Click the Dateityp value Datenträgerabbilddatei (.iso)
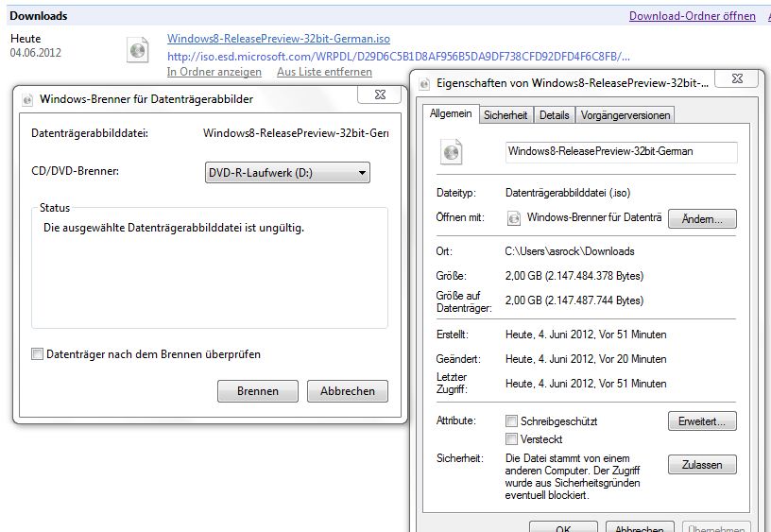This screenshot has width=771, height=532. click(x=568, y=193)
